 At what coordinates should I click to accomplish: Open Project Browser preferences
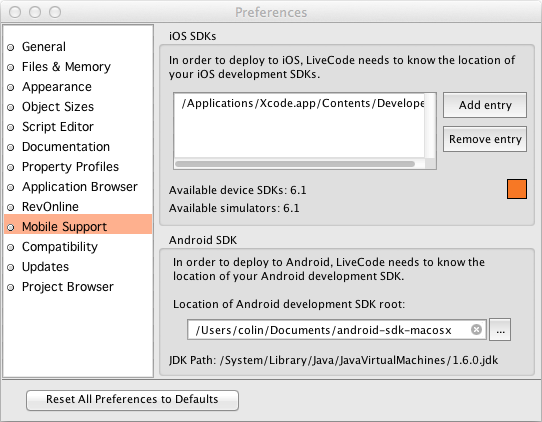pos(67,287)
